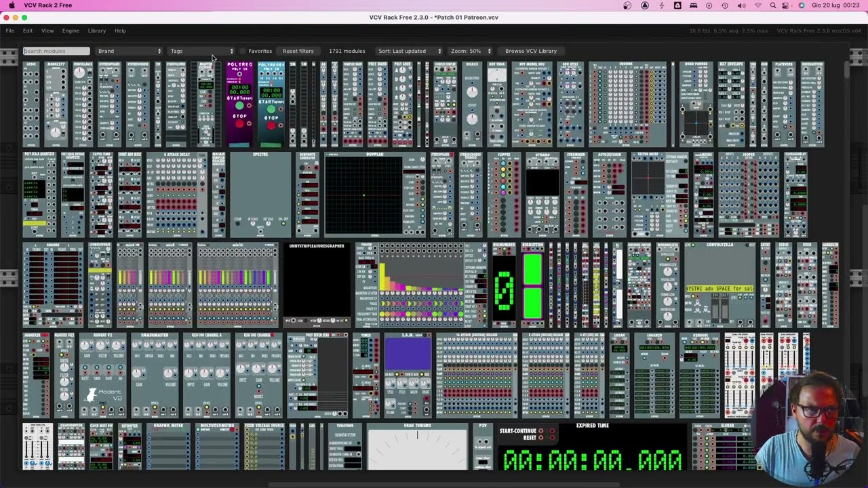Select the 8 ATTACK DECAY module
This screenshot has width=868, height=488.
(176, 195)
